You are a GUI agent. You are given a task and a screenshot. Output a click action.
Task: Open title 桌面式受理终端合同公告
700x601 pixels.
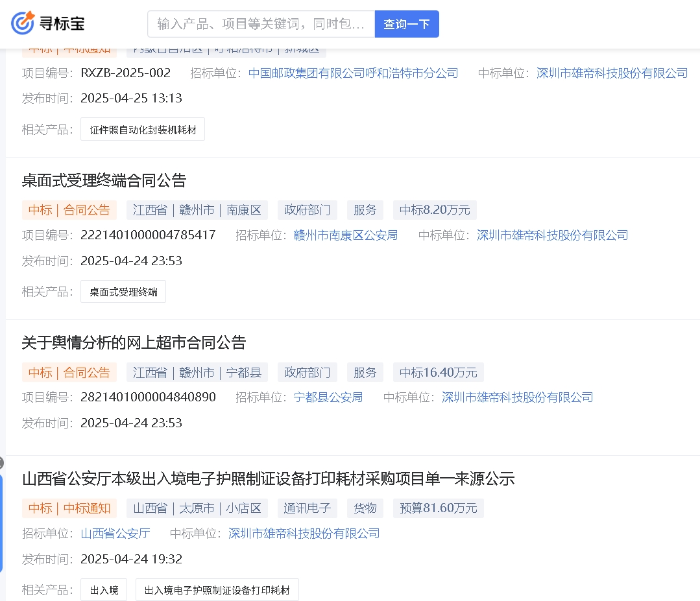[x=104, y=181]
